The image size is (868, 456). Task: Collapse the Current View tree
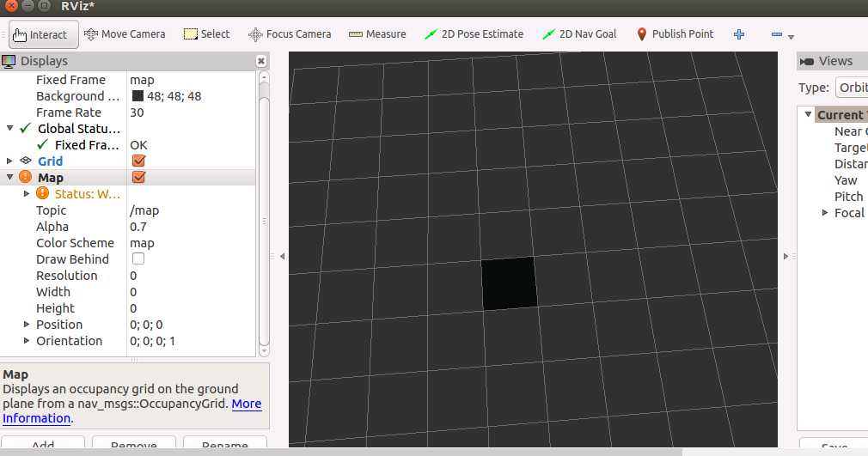pos(808,114)
